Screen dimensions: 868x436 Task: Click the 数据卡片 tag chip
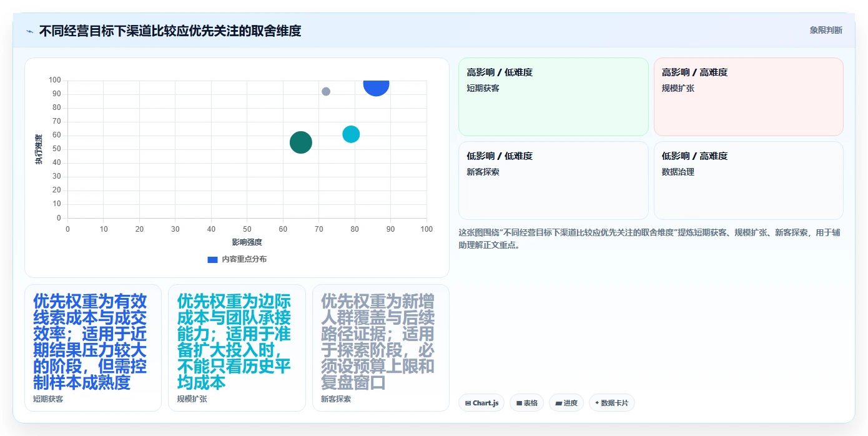click(x=611, y=403)
